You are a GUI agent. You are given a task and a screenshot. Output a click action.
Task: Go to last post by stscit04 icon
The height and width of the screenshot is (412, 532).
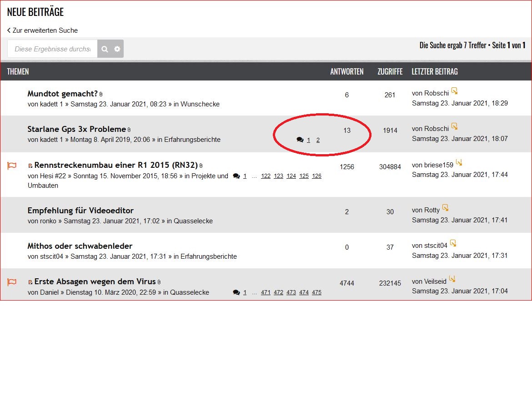[453, 243]
